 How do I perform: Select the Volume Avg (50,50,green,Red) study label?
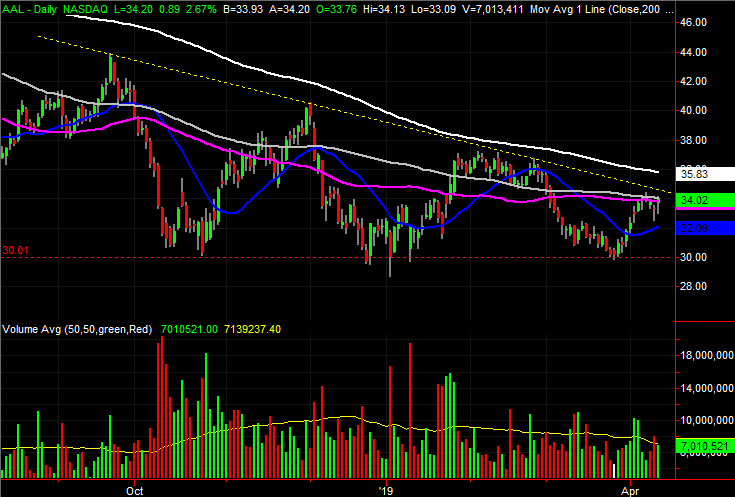(x=77, y=330)
